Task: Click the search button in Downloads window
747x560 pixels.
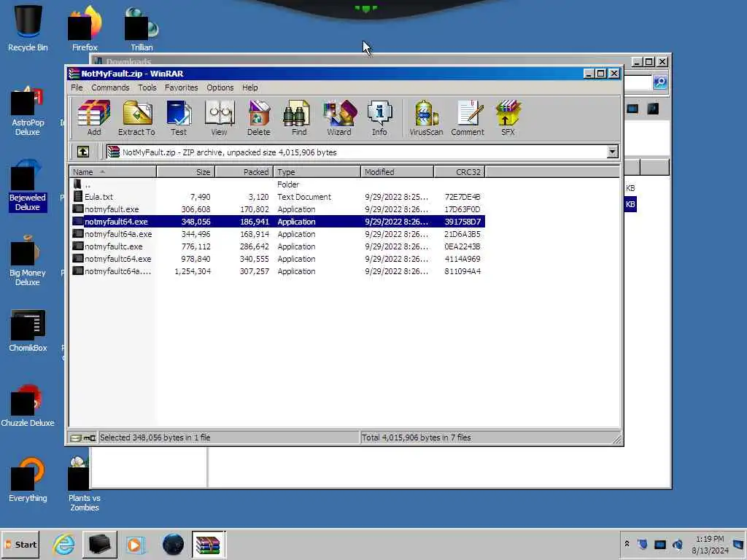Action: [659, 82]
